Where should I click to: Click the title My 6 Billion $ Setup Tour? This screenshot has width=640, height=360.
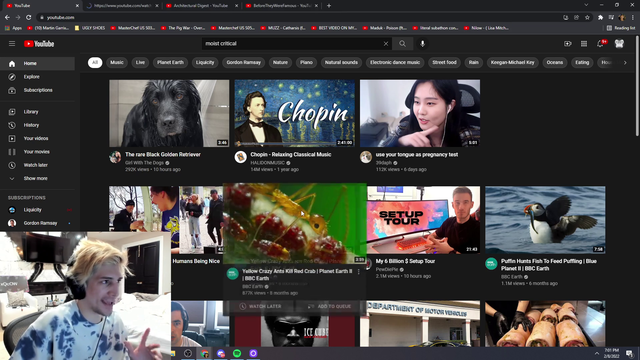(x=405, y=261)
